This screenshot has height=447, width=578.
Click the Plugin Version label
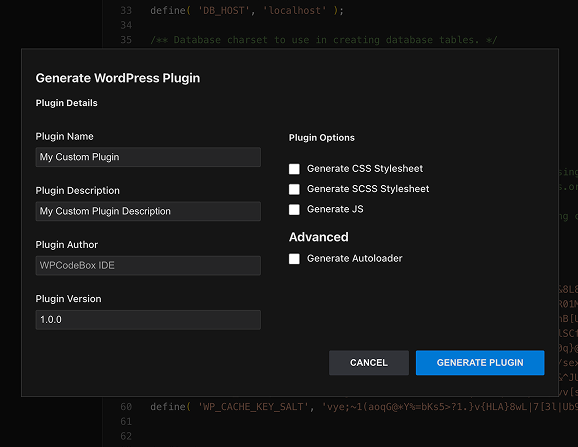(69, 299)
